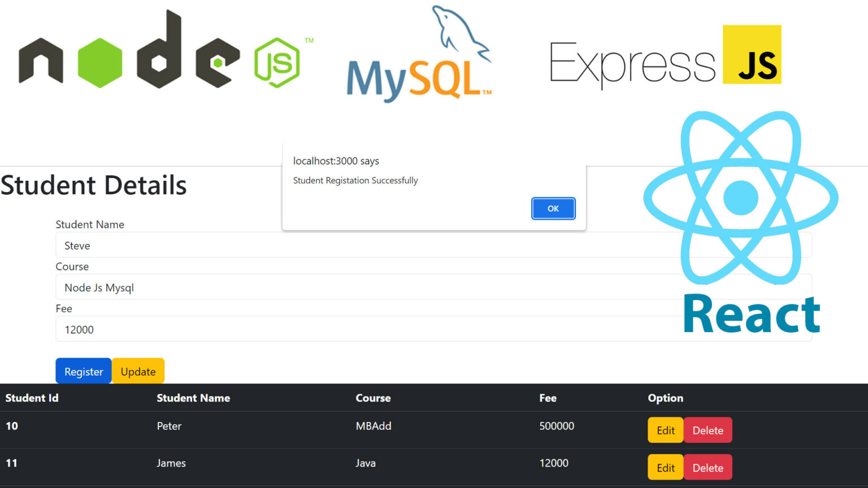868x488 pixels.
Task: Click the Express JS yellow logo badge
Action: (752, 55)
